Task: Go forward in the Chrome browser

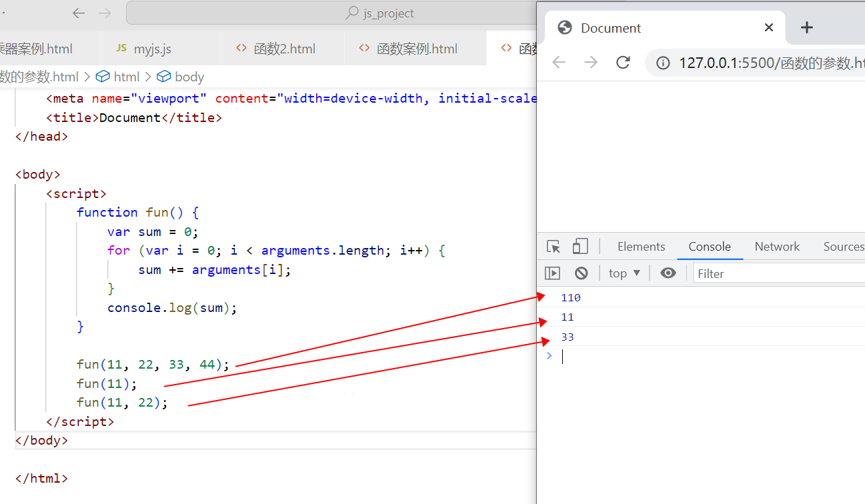Action: pos(591,63)
